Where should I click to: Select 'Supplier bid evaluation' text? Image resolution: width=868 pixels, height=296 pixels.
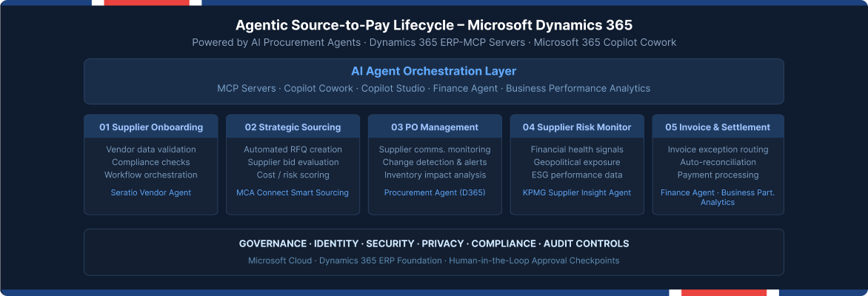293,162
